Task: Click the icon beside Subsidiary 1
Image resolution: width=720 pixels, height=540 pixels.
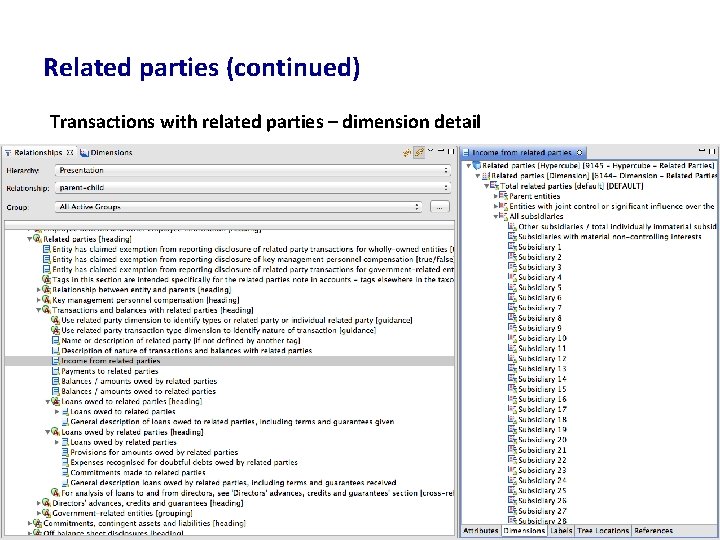Action: click(x=512, y=247)
